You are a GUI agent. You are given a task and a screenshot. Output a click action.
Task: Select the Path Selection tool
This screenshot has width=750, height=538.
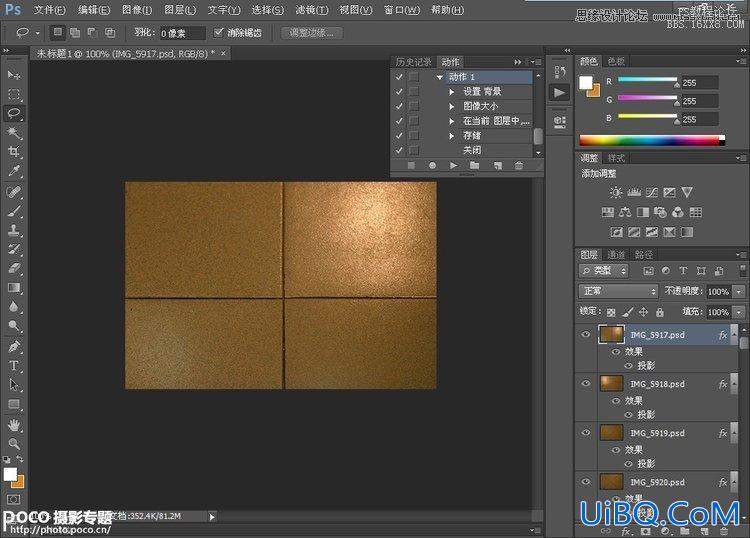point(14,385)
